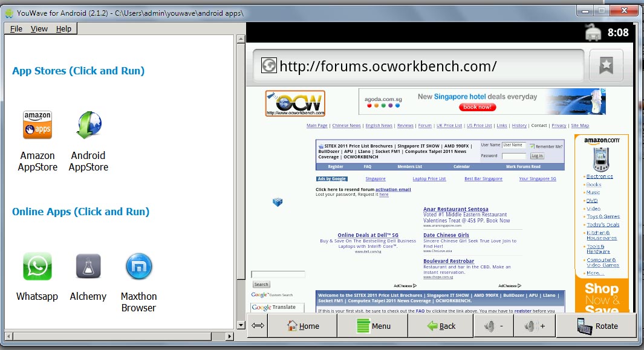Viewport: 644px width, 350px height.
Task: Open the Boulevard Restrobar ad link
Action: click(x=449, y=261)
